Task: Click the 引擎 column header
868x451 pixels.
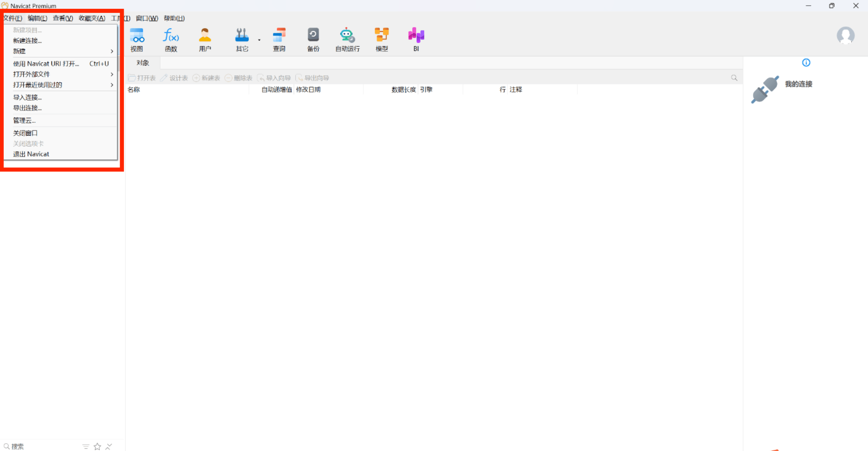Action: coord(440,90)
